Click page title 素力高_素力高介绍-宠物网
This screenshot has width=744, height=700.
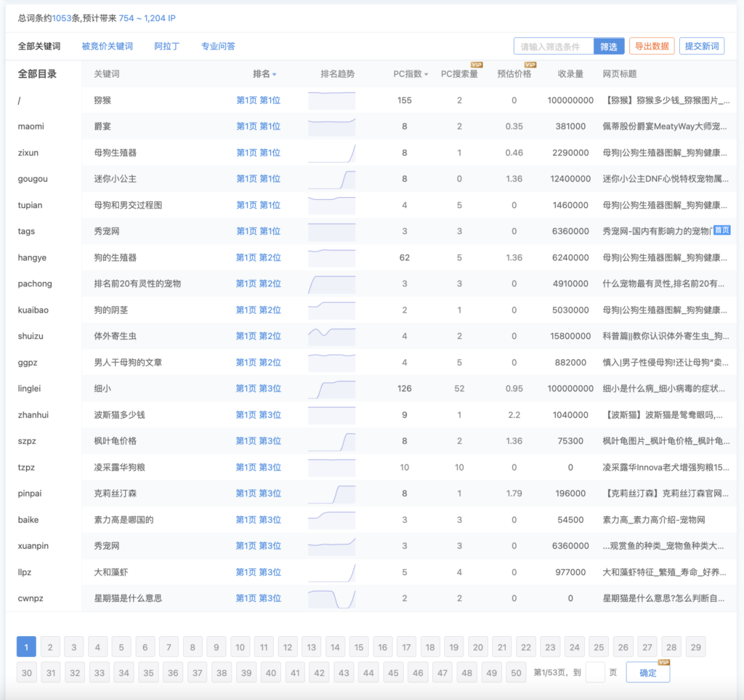(x=653, y=520)
